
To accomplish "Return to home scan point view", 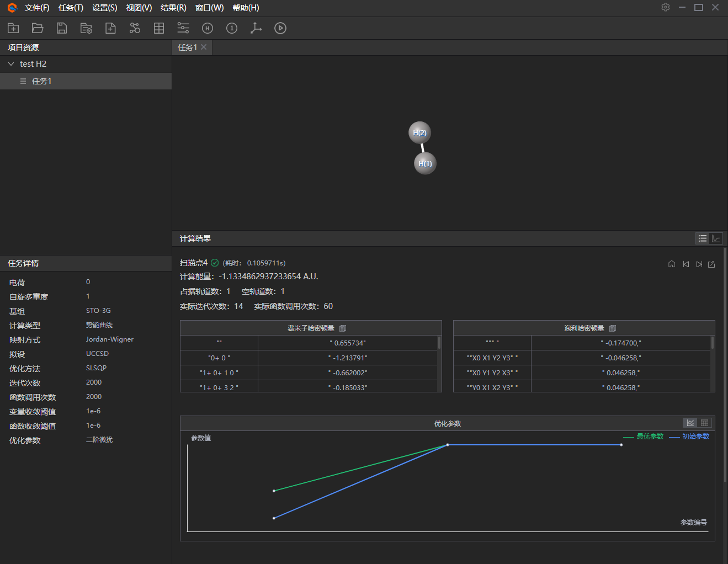I will 672,264.
